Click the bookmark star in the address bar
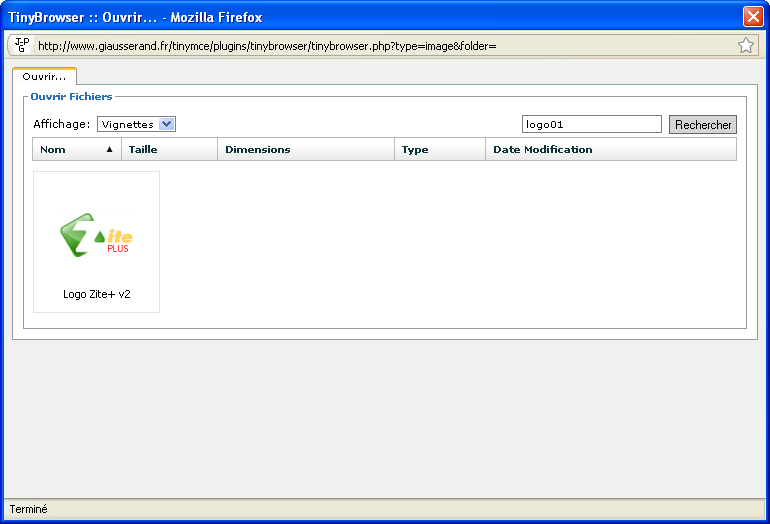This screenshot has height=524, width=770. point(745,45)
